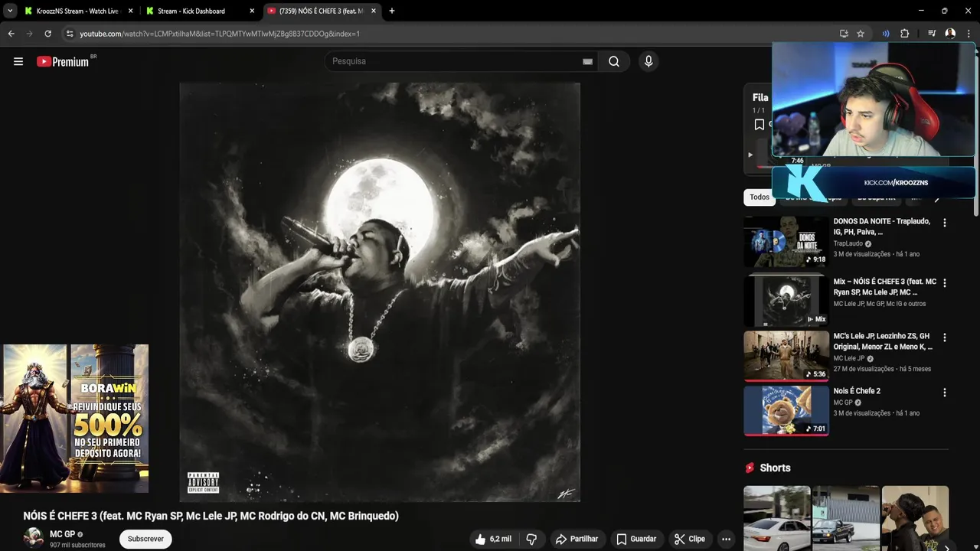Open the MC GP channel name link
980x551 pixels.
(x=62, y=534)
